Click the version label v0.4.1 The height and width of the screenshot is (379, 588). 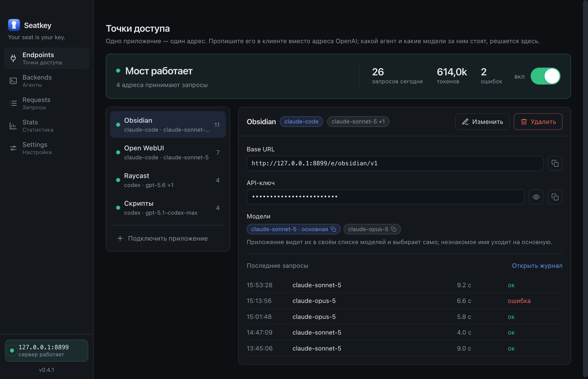47,370
